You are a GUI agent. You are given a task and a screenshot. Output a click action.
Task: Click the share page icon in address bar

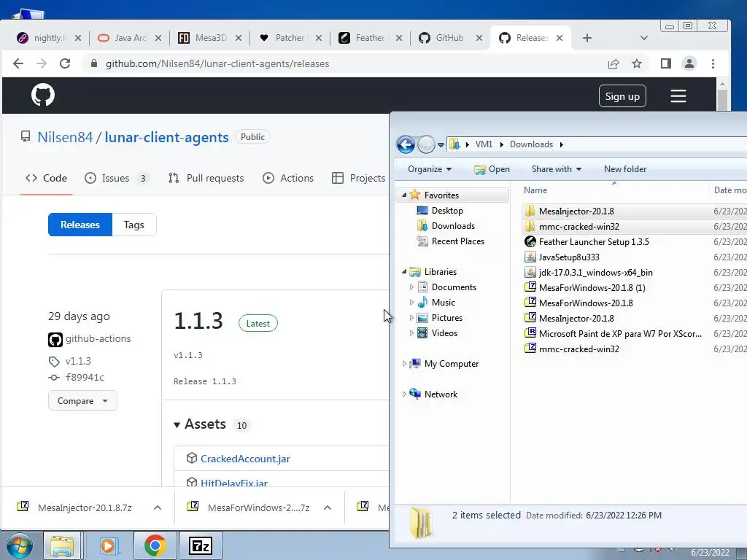click(x=613, y=63)
